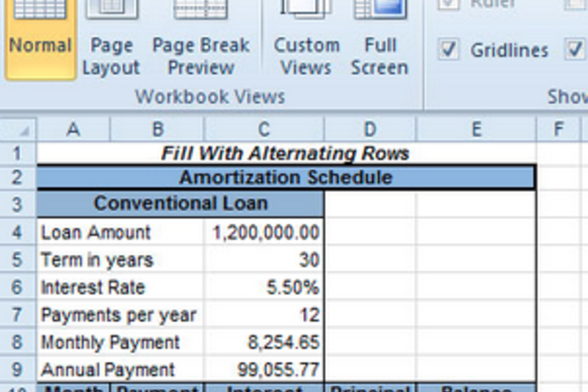This screenshot has height=392, width=588.
Task: Select row 1 header
Action: pos(18,153)
